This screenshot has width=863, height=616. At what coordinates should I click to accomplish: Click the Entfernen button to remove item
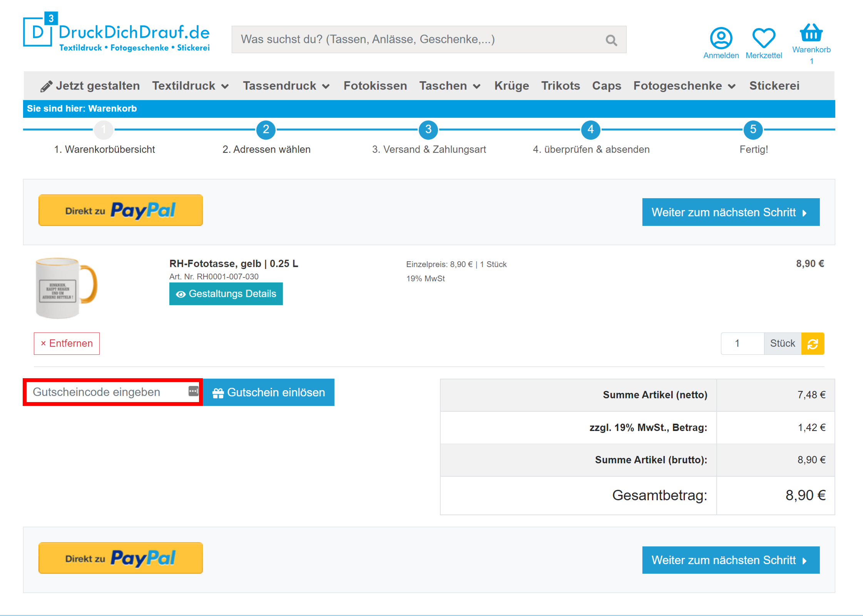67,344
